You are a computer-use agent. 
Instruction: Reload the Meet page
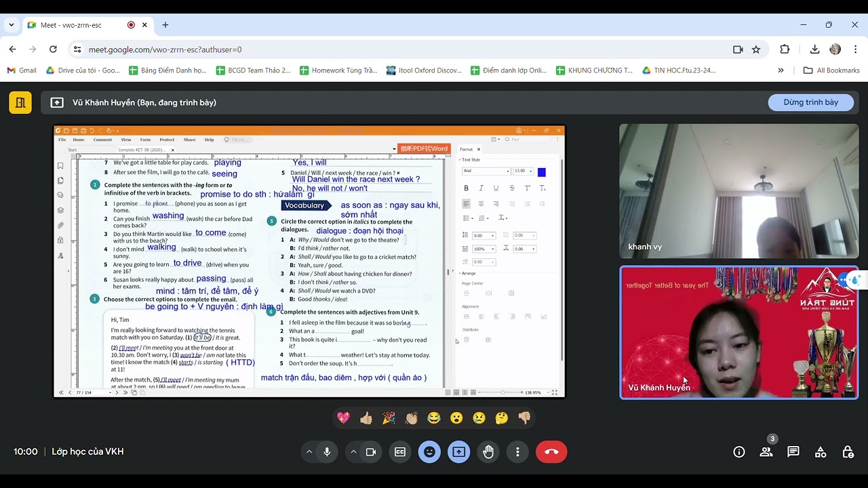click(x=53, y=49)
